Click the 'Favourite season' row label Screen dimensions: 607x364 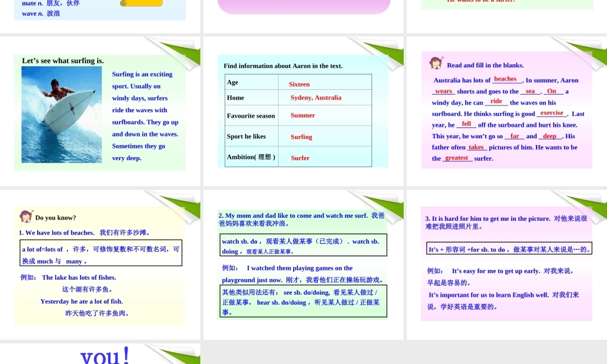coord(251,116)
